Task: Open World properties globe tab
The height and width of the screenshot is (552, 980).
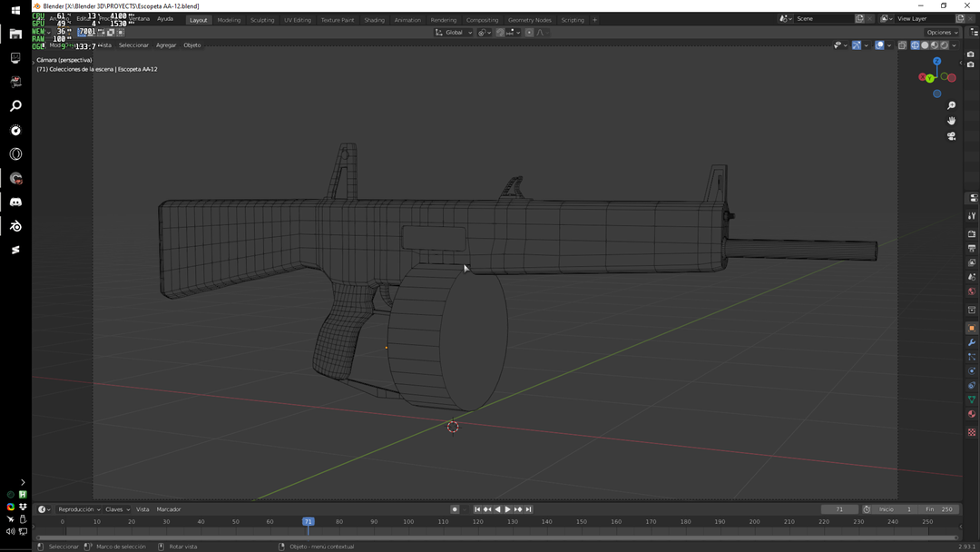Action: pos(972,291)
